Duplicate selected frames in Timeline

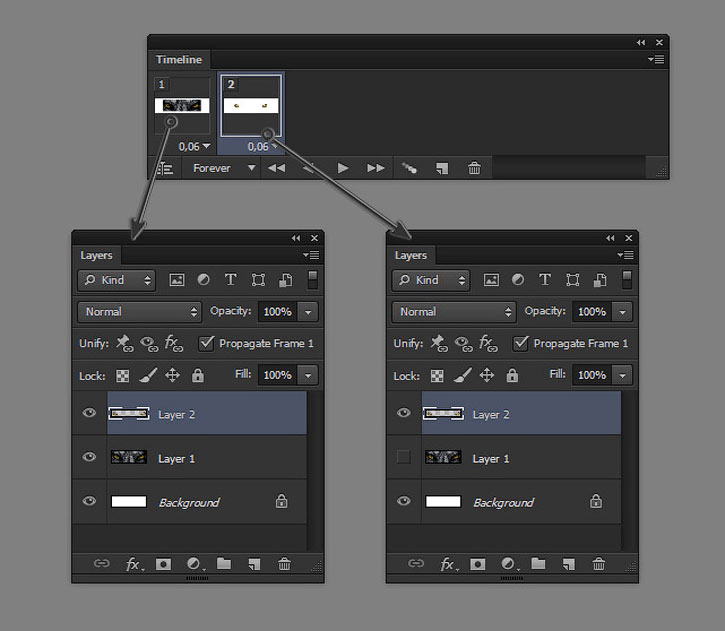[442, 168]
